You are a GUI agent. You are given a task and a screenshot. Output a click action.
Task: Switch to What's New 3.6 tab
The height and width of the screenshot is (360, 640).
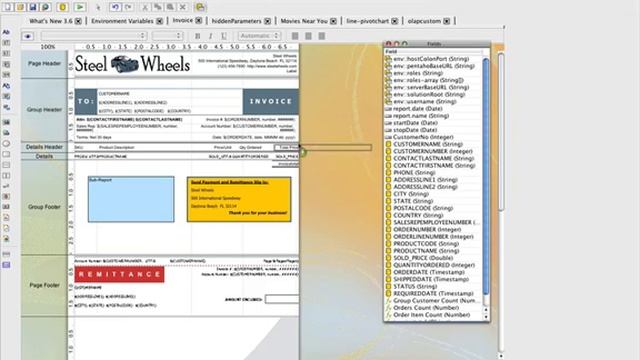coord(51,21)
